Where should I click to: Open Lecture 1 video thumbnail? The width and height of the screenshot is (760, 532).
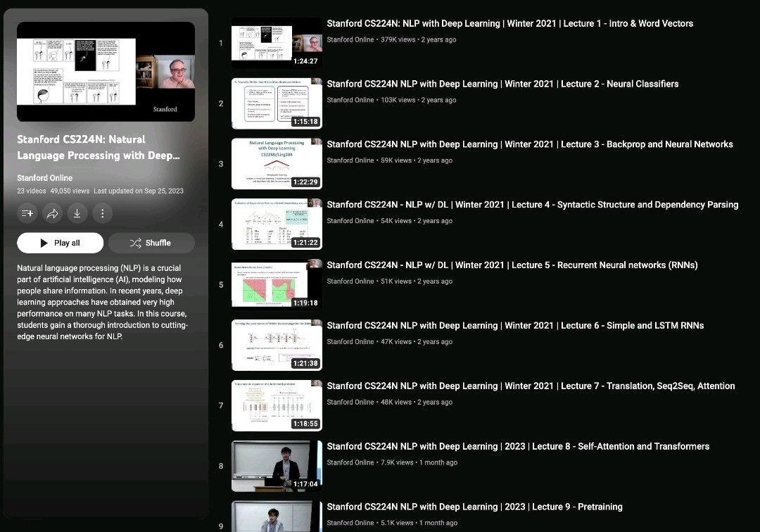click(x=277, y=43)
